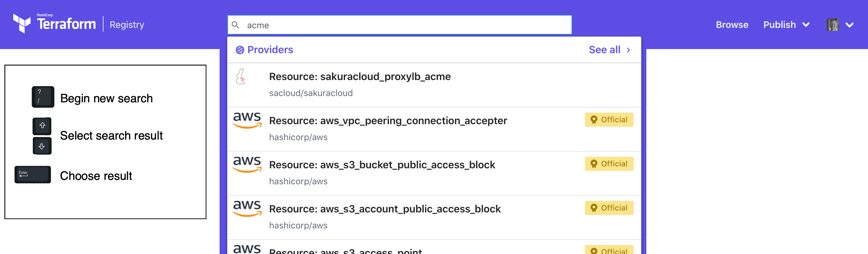Open the user account dropdown chevron
868x254 pixels.
(x=850, y=25)
